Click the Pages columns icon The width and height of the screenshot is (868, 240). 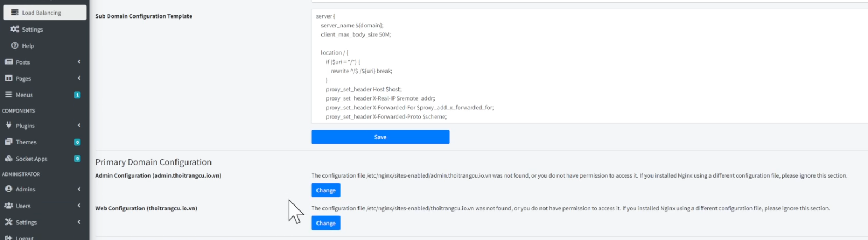(x=9, y=79)
